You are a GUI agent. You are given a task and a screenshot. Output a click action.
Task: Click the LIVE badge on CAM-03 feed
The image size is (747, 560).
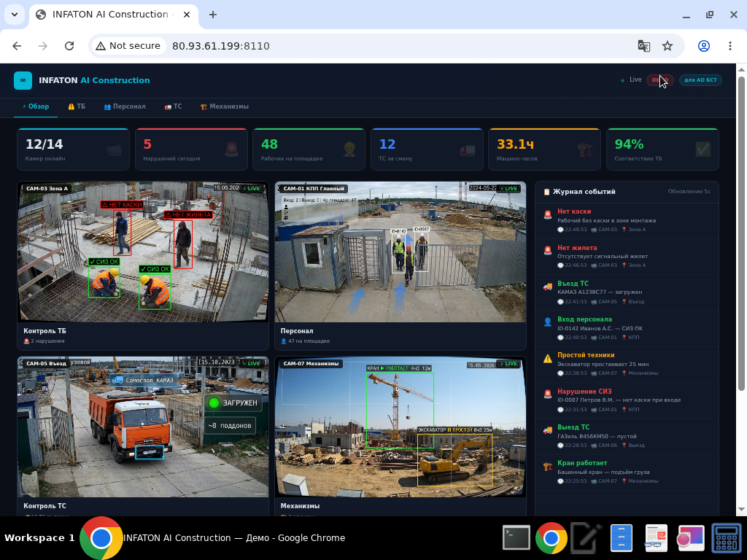coord(252,189)
